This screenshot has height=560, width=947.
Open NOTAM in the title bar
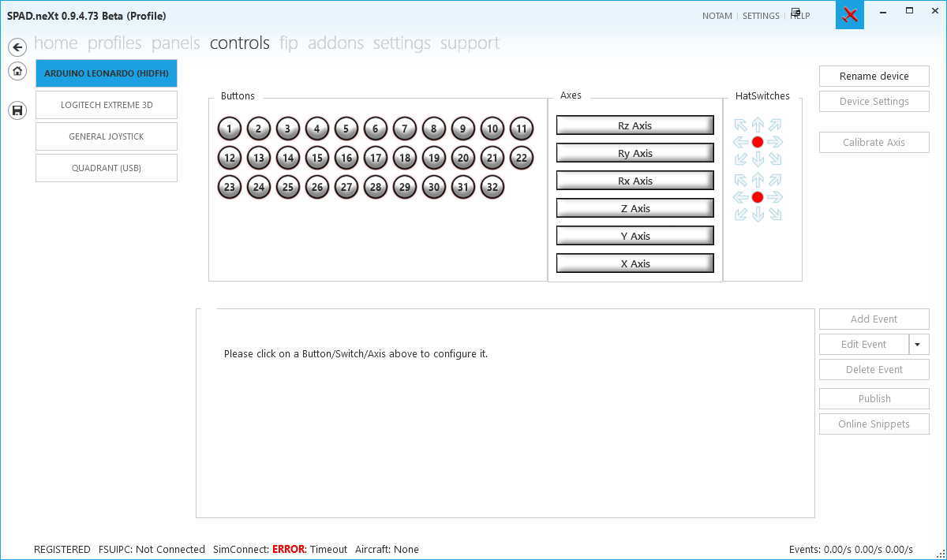pos(717,16)
